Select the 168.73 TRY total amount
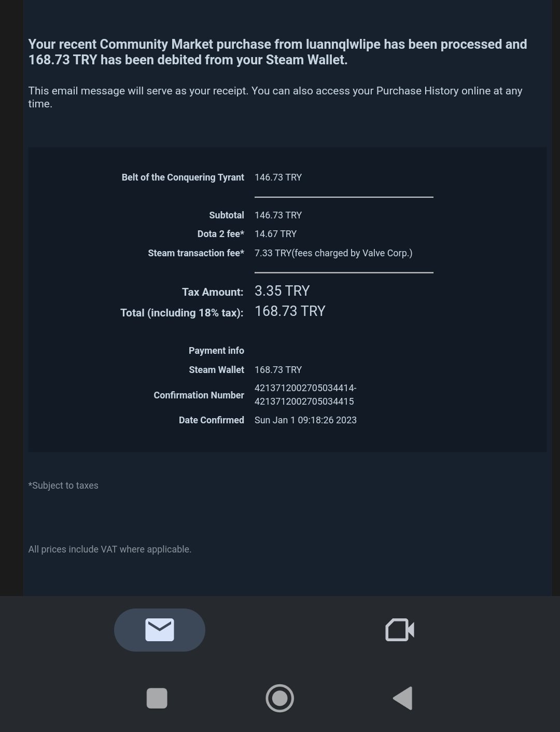 290,311
